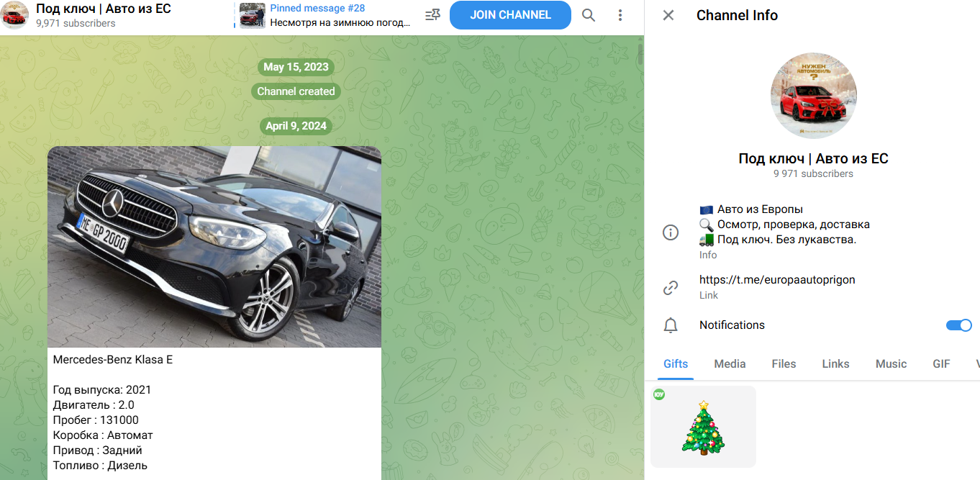Toggle the Notifications switch off
The height and width of the screenshot is (480, 980).
pos(958,325)
